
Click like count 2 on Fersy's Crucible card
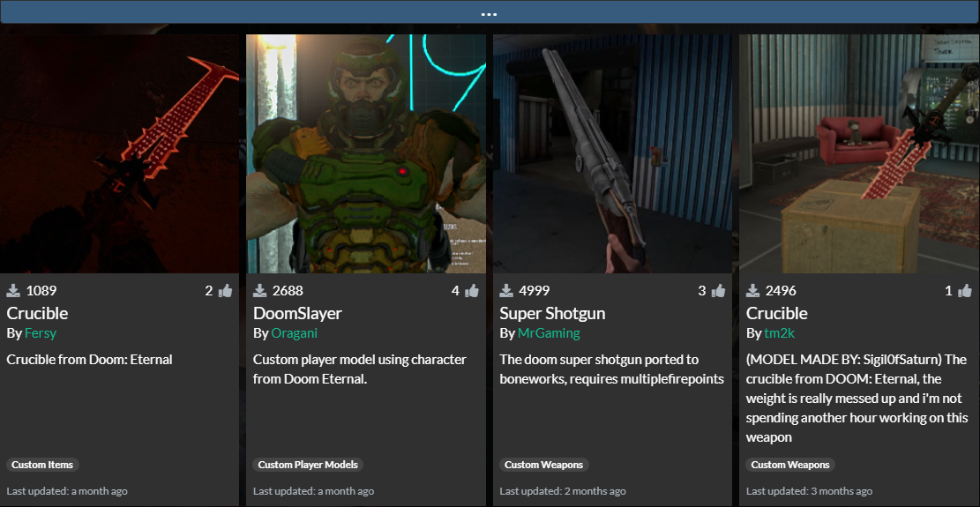click(x=209, y=290)
